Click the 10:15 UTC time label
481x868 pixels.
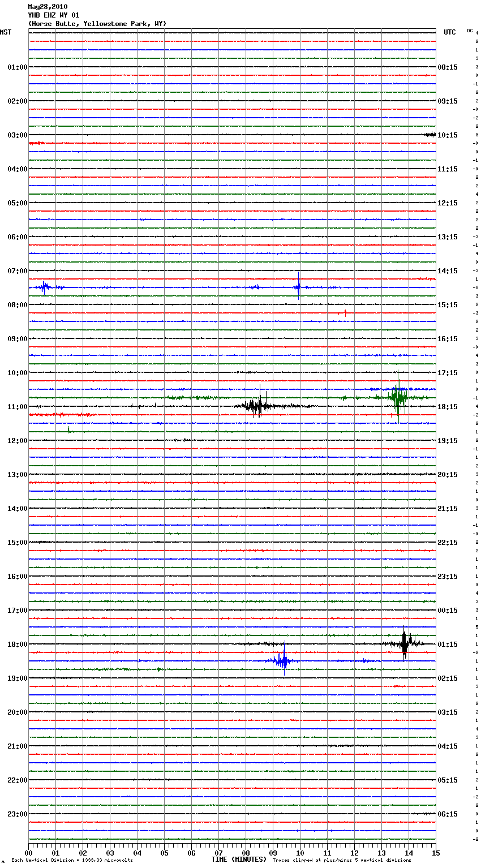click(448, 135)
